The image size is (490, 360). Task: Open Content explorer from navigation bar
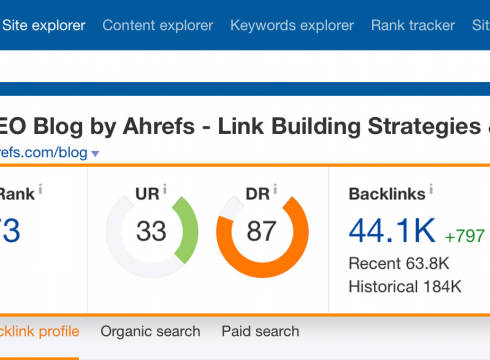158,26
